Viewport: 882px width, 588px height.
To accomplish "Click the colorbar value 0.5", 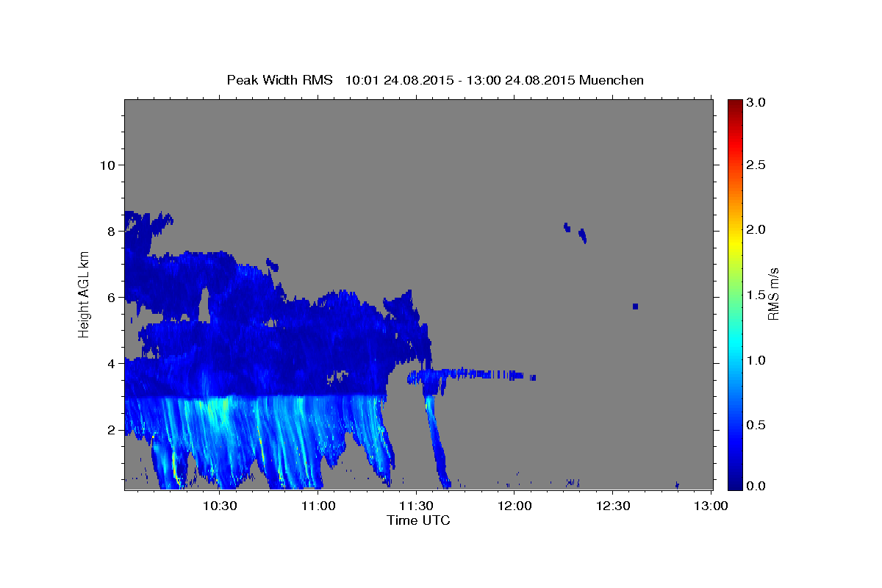I will tap(757, 425).
